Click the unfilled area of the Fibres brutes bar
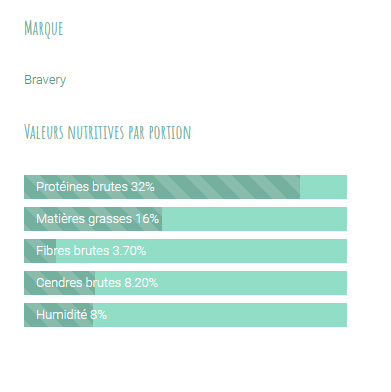The height and width of the screenshot is (392, 391). 201,251
